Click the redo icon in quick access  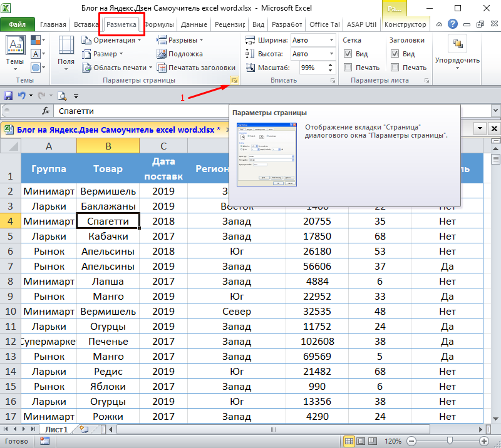[41, 96]
